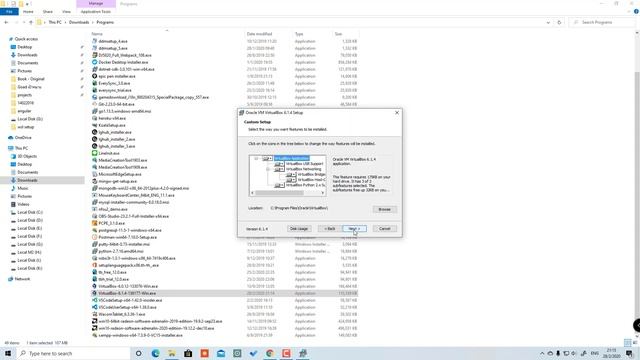Open VirtualBox Networking feature dropdown

pos(279,169)
